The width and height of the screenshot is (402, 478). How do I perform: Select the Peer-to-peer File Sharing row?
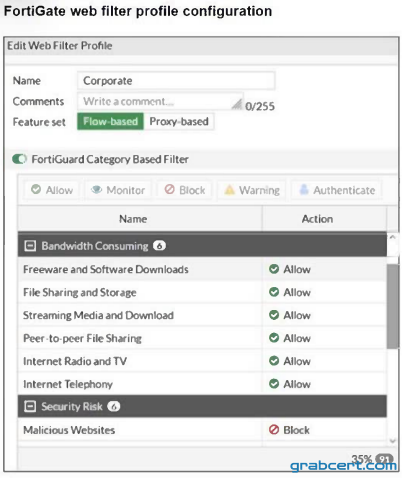pos(202,338)
